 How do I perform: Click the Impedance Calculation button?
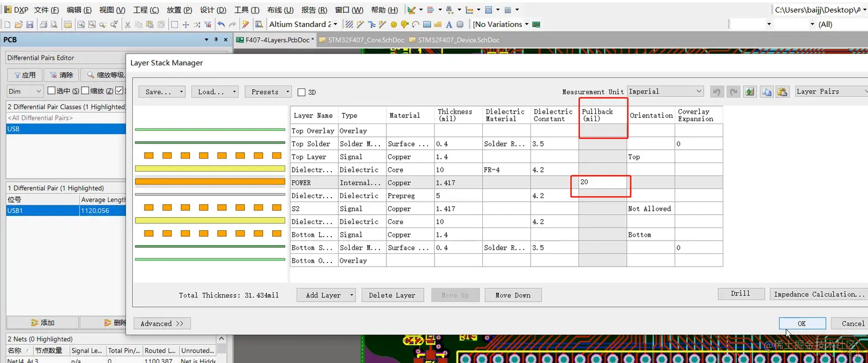tap(818, 294)
